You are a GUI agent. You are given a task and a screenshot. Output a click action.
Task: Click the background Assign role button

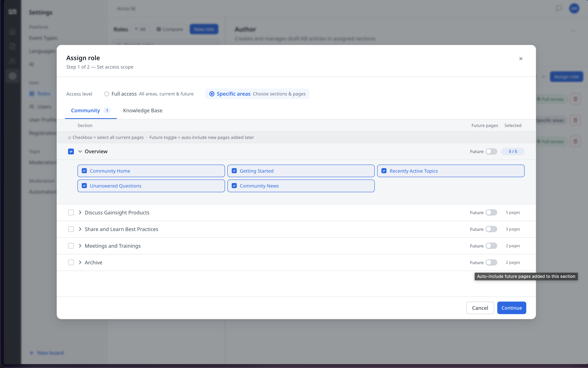[566, 77]
